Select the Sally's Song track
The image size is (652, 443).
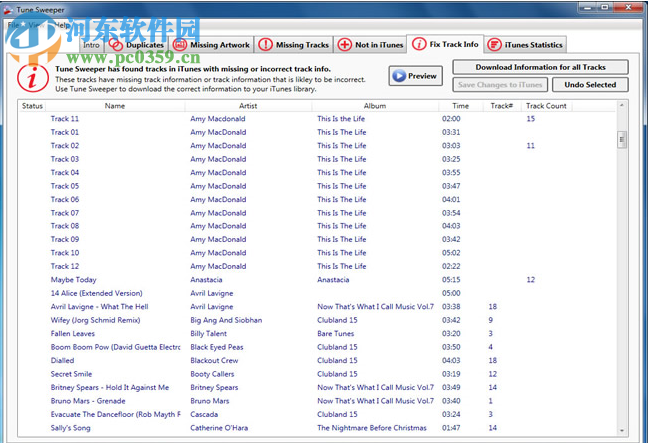pos(316,428)
